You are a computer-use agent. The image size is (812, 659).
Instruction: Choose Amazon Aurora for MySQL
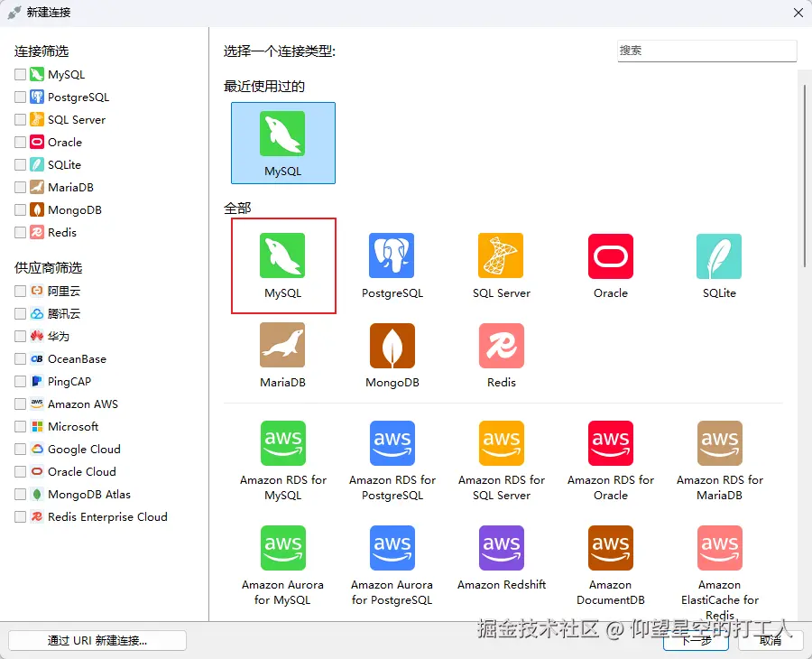point(282,566)
